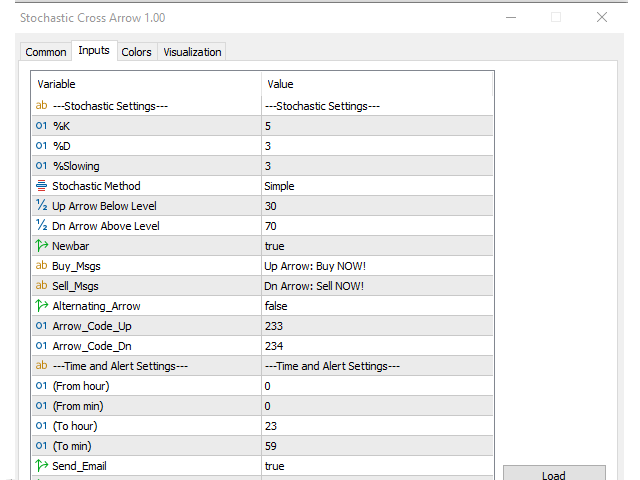640x480 pixels.
Task: Click the fraction icon beside Up Arrow Below Level
Action: [x=41, y=205]
